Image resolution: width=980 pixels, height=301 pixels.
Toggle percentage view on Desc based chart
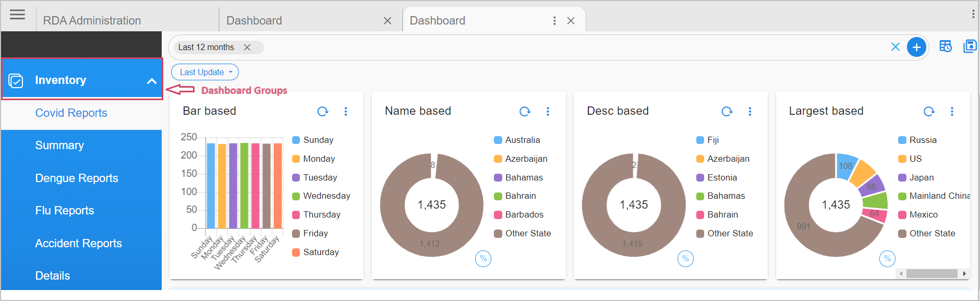point(685,259)
